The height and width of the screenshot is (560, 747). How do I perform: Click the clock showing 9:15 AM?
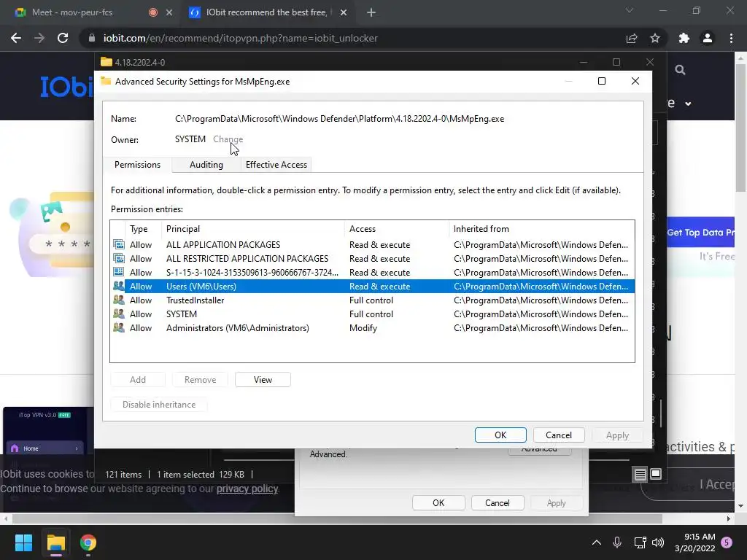click(x=694, y=542)
